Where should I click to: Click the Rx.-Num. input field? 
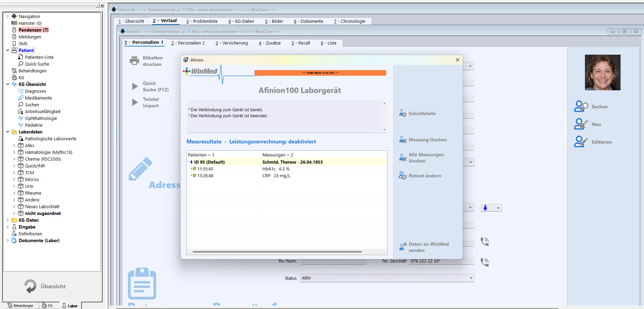(x=333, y=261)
